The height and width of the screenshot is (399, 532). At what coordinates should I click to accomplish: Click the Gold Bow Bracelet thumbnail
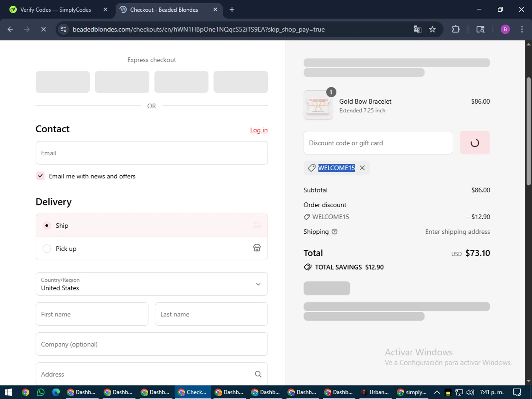318,105
